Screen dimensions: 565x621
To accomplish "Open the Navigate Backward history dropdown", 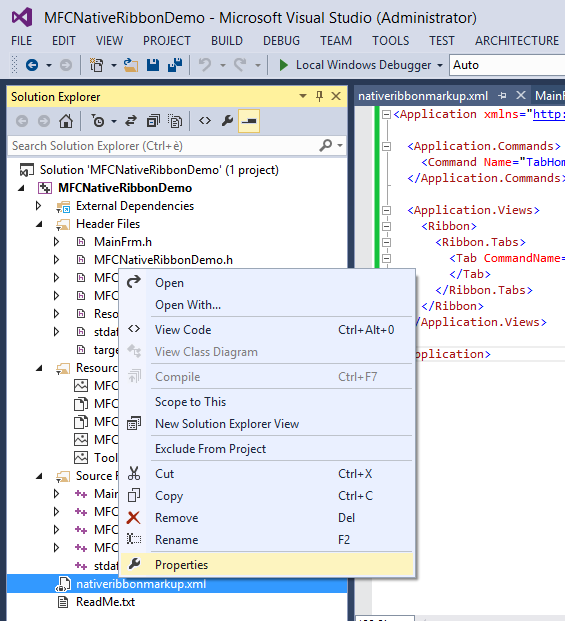I will point(49,65).
